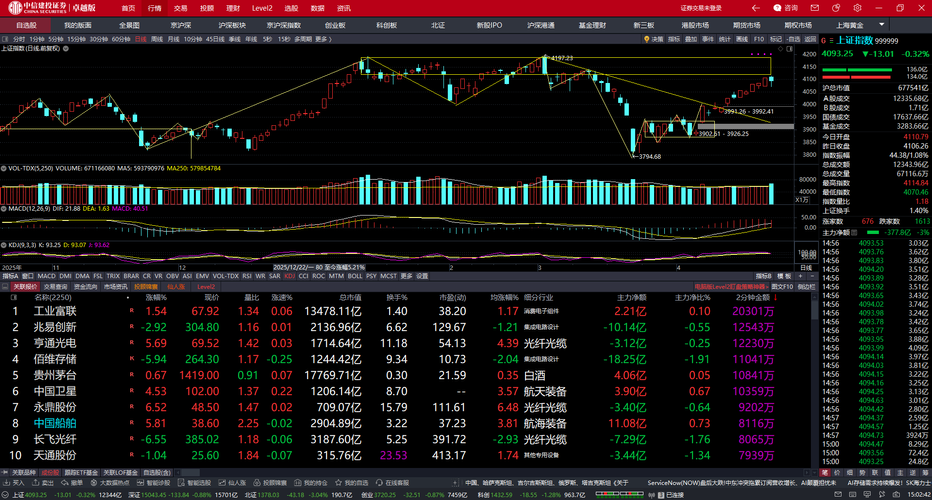
Task: Click the diamond icon at chart top-right
Action: pos(780,49)
